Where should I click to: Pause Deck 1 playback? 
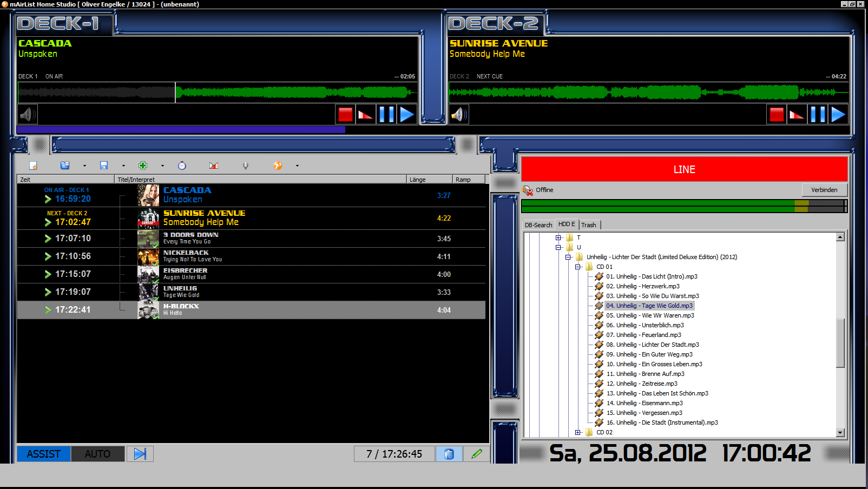coord(386,114)
